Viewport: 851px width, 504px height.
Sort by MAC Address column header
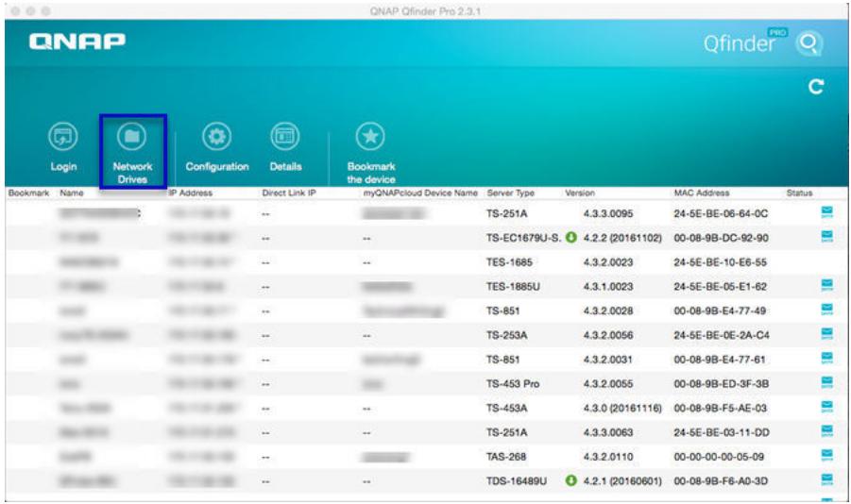[702, 193]
